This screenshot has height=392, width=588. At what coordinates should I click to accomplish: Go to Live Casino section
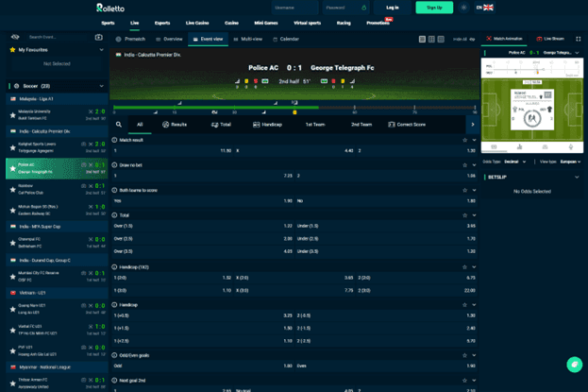pos(197,23)
